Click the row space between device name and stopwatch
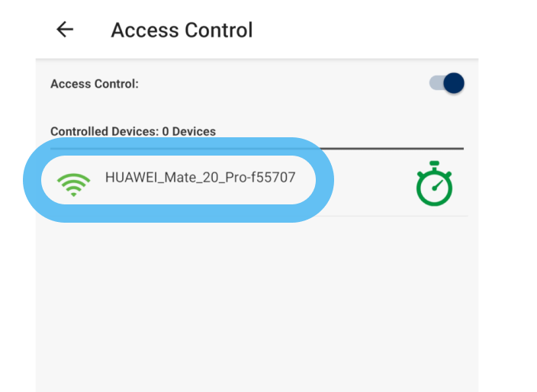Screen dimensions: 537x392 370,183
